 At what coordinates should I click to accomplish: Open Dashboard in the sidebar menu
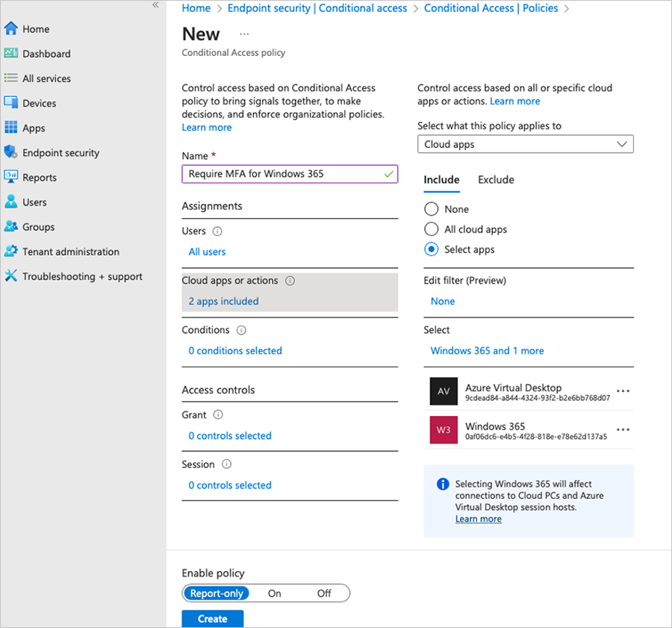tap(46, 54)
